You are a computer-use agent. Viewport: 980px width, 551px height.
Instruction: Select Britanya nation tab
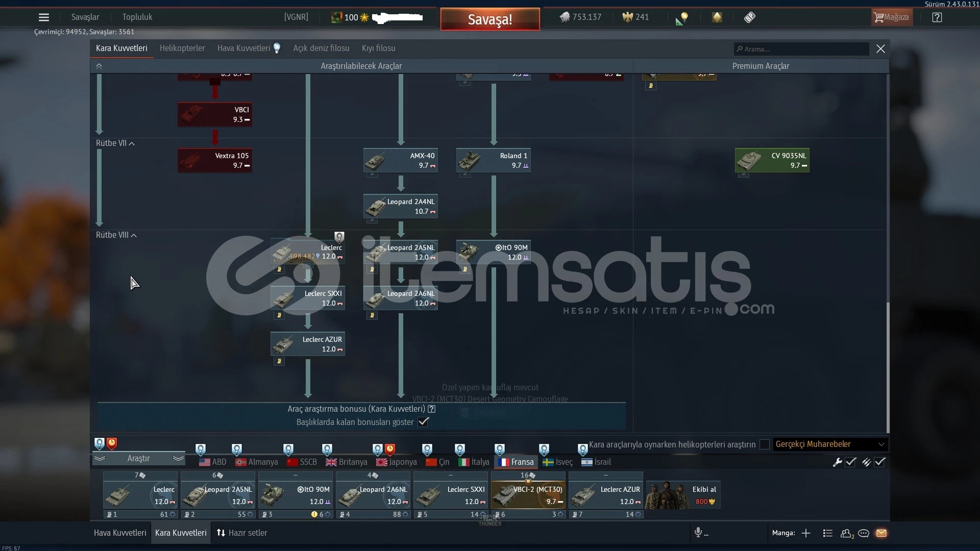347,462
